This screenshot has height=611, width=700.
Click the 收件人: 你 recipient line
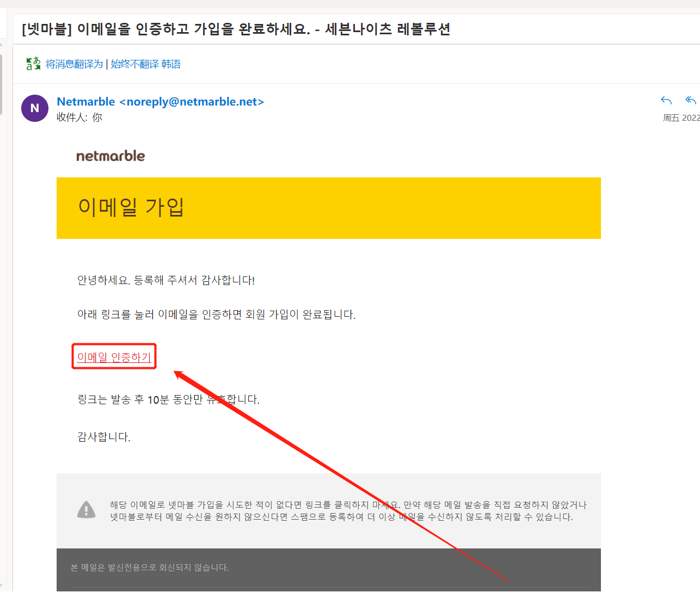[x=79, y=117]
